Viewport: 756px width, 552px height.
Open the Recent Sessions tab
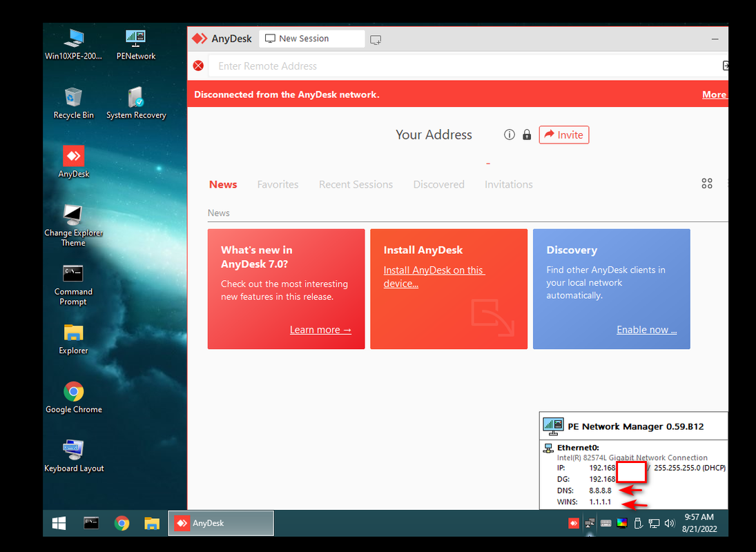(356, 184)
